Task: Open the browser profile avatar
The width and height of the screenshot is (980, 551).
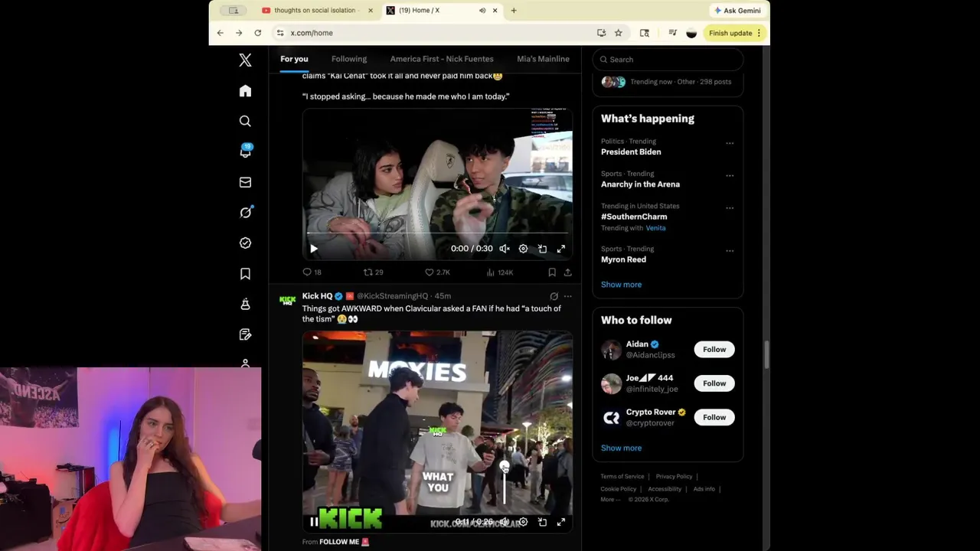Action: [x=691, y=33]
